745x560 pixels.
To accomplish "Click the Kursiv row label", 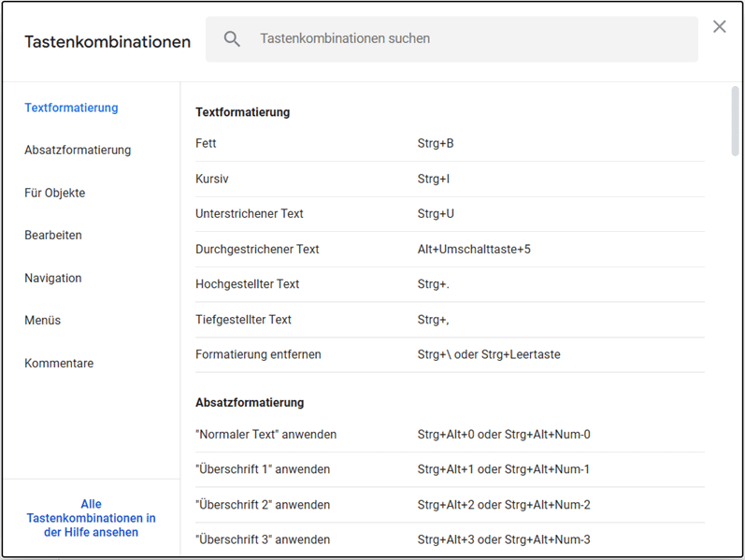I will coord(212,179).
